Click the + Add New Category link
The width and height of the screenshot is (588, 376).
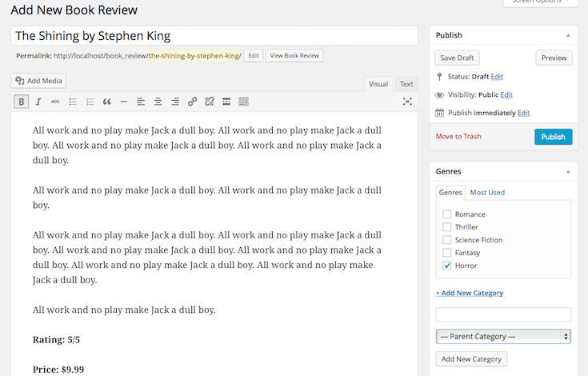point(470,293)
